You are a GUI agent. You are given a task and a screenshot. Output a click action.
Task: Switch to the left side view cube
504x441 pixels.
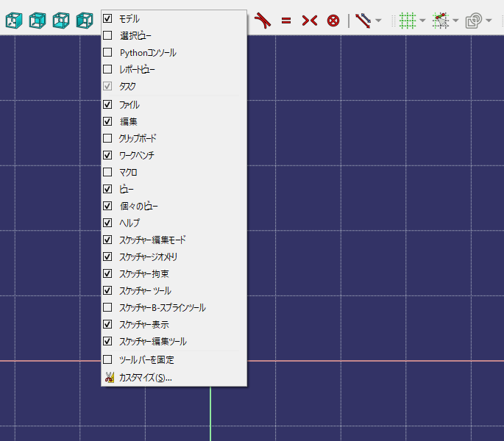click(x=85, y=21)
